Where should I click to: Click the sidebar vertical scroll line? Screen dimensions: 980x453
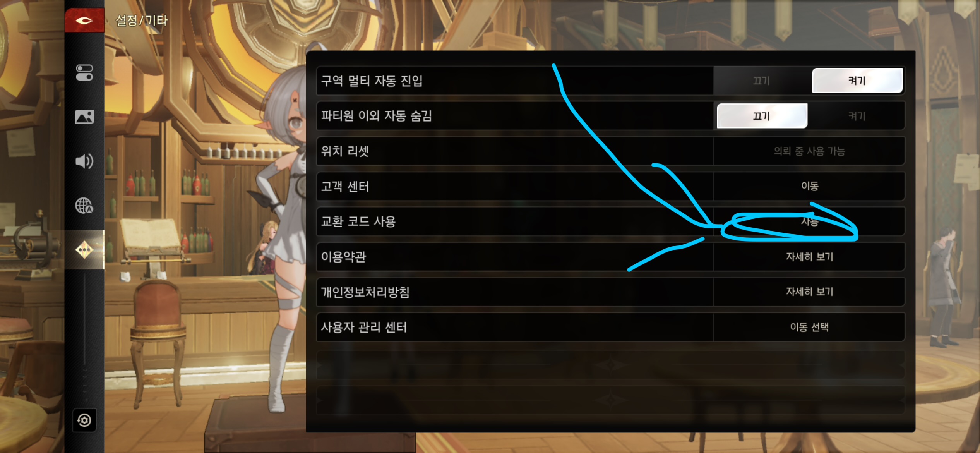coord(84,318)
